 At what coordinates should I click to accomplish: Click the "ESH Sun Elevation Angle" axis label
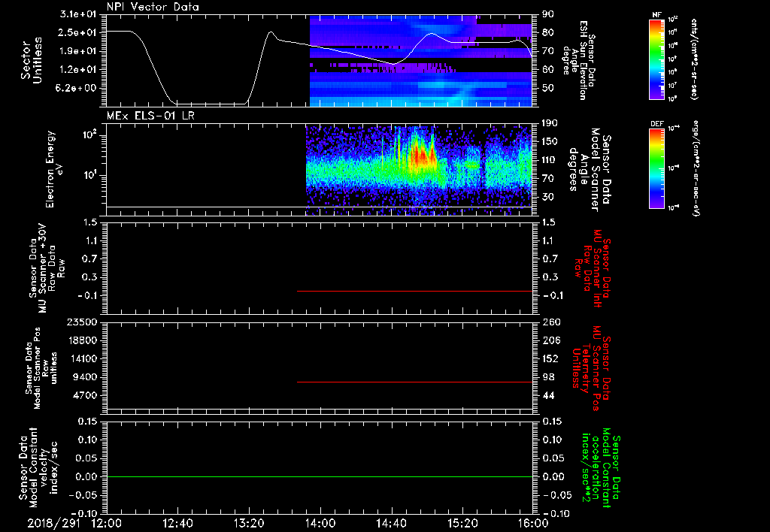[579, 60]
